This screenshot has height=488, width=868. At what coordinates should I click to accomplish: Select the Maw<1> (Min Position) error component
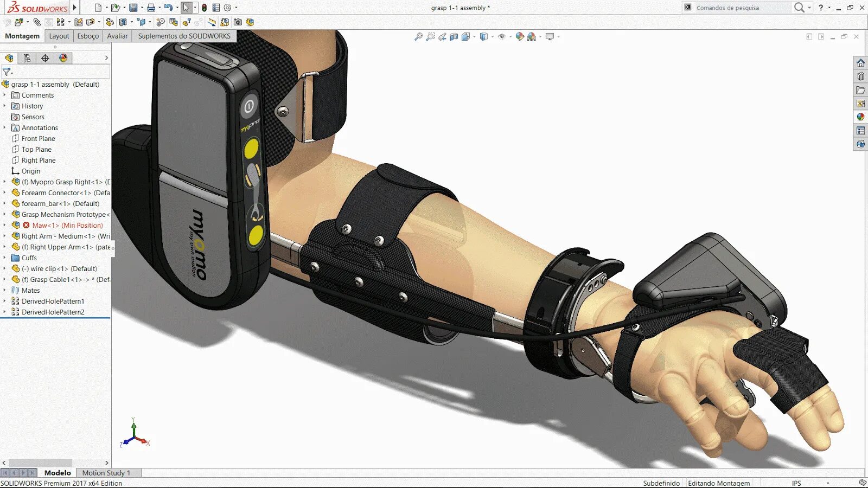tap(67, 225)
